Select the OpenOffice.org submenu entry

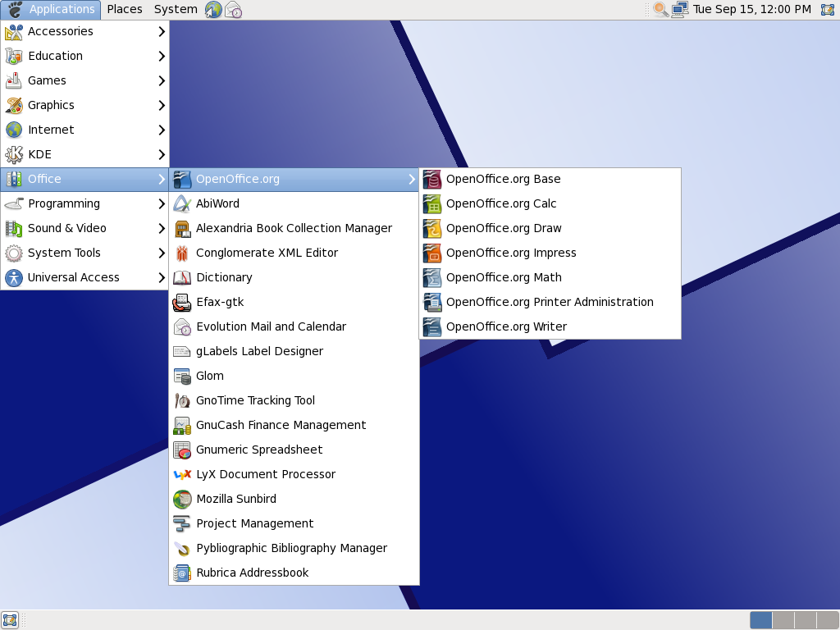pyautogui.click(x=294, y=179)
